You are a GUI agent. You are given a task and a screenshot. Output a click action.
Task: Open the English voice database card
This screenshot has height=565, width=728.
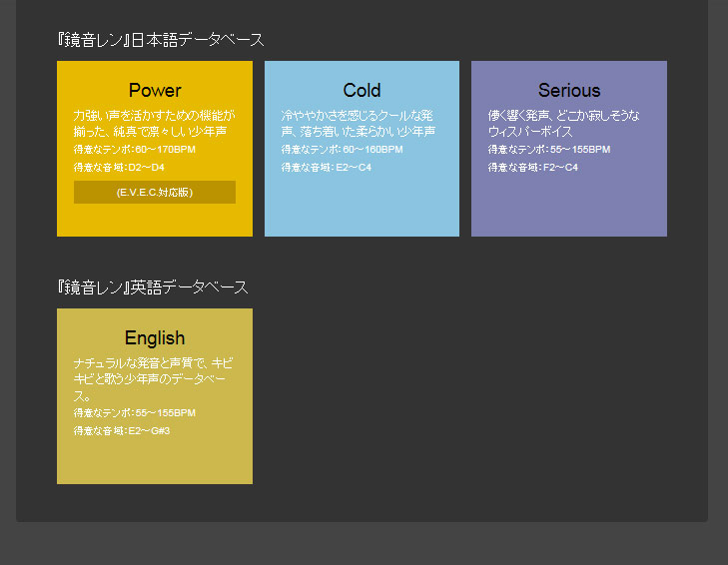tap(155, 396)
